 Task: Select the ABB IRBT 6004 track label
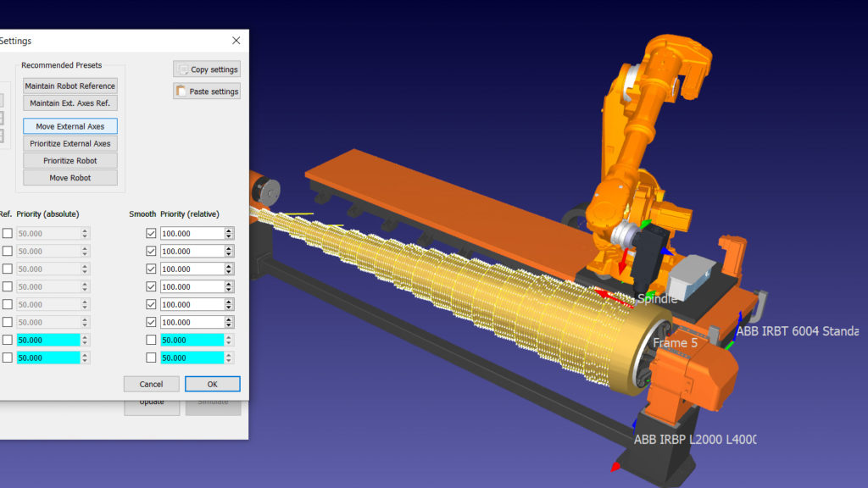(x=797, y=331)
